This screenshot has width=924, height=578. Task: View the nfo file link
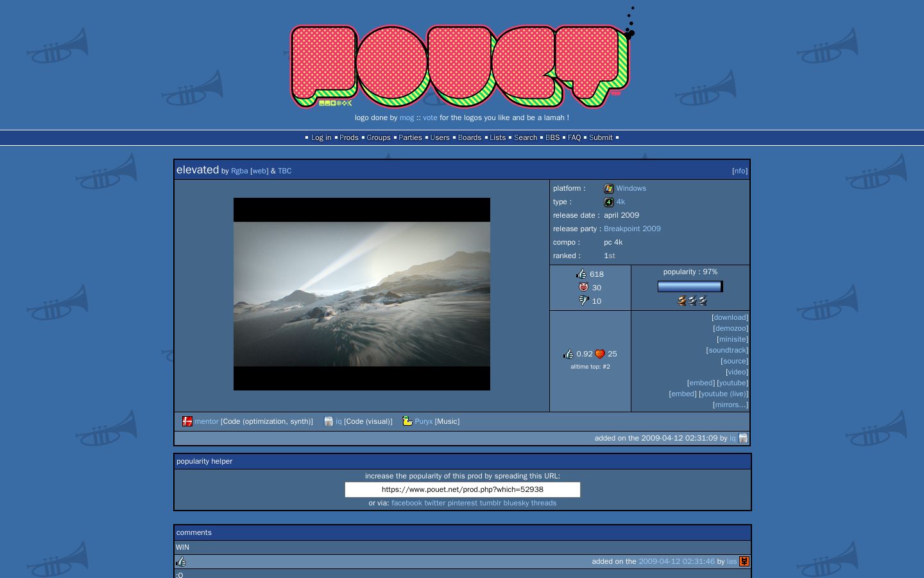pyautogui.click(x=740, y=171)
